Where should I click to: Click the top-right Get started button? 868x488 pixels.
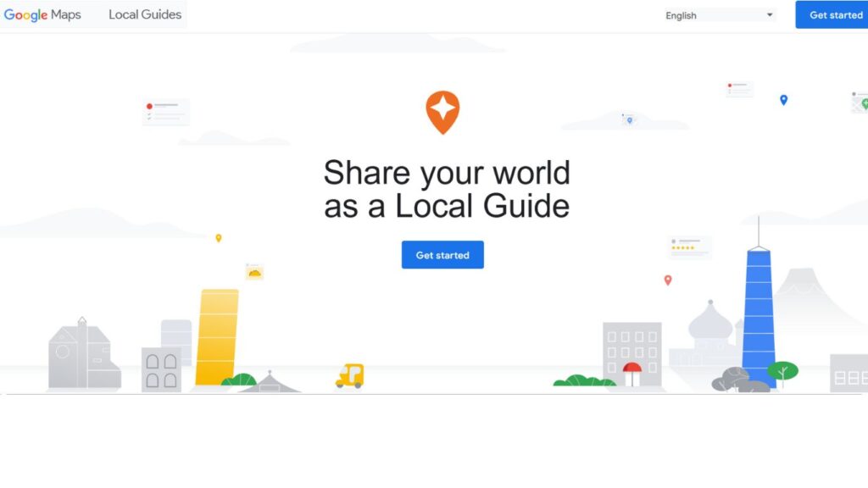[x=835, y=14]
